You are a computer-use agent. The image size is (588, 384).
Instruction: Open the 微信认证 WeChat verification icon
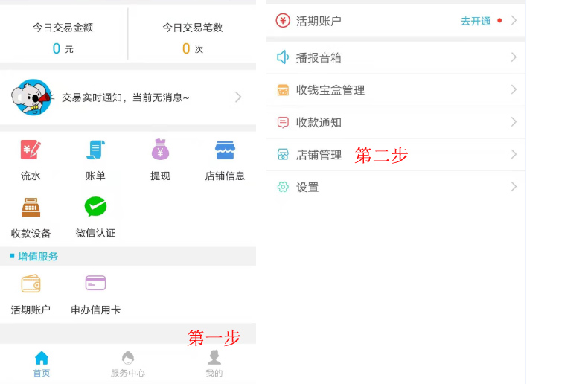(95, 207)
